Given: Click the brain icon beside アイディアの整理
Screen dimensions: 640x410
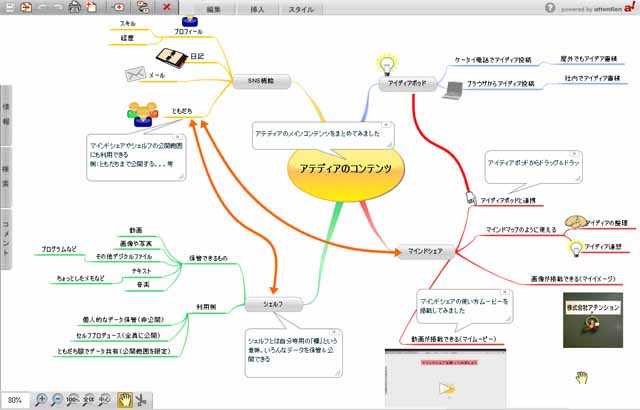Looking at the screenshot, I should pyautogui.click(x=576, y=222).
